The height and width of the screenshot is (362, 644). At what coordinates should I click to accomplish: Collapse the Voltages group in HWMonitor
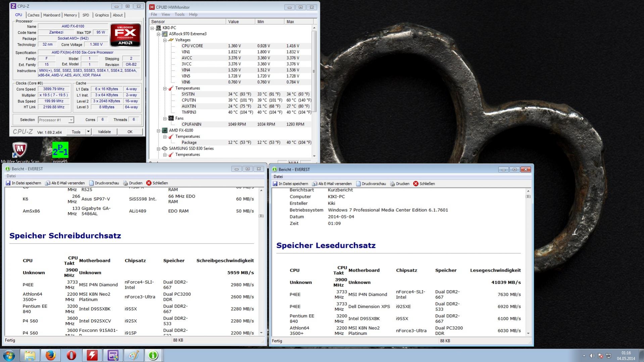click(x=165, y=40)
